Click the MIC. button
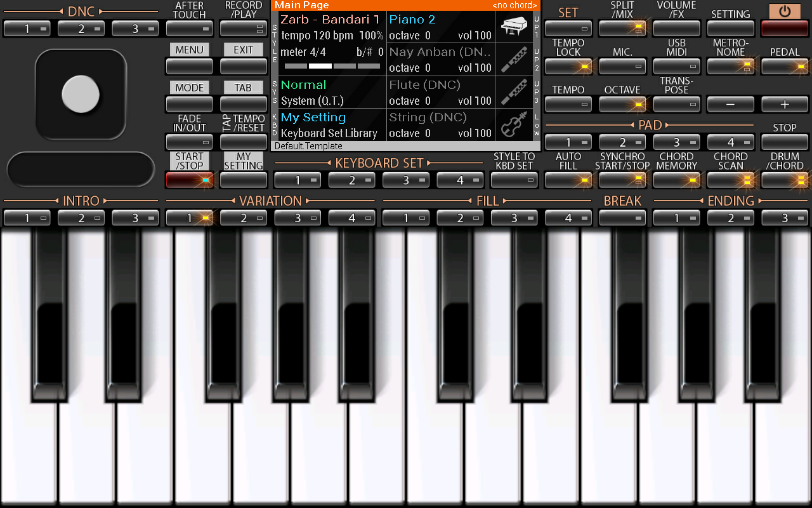Screen dimensions: 812x508 pyautogui.click(x=622, y=66)
